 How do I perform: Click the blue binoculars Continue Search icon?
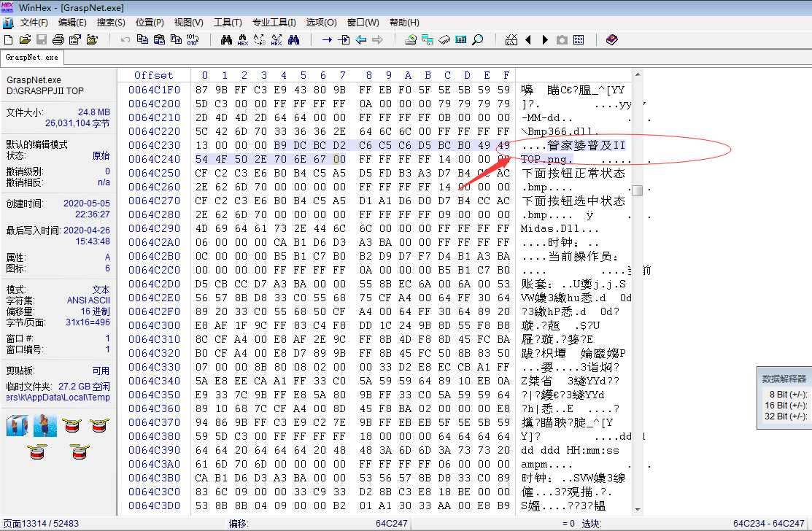click(293, 40)
